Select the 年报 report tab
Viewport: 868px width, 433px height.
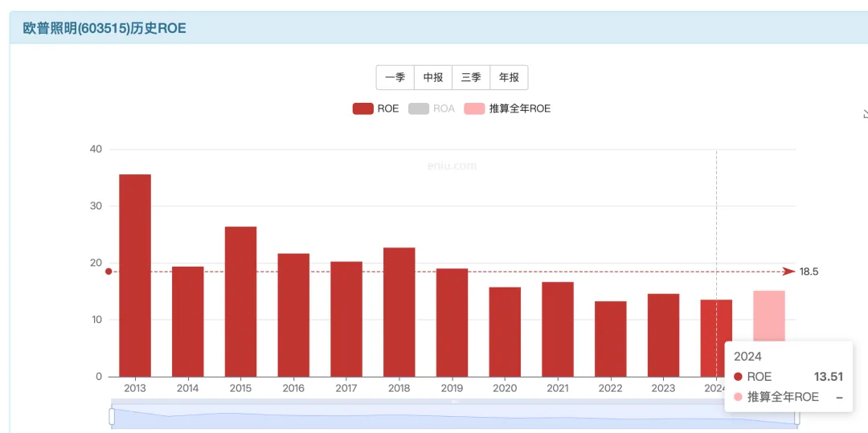(x=509, y=77)
